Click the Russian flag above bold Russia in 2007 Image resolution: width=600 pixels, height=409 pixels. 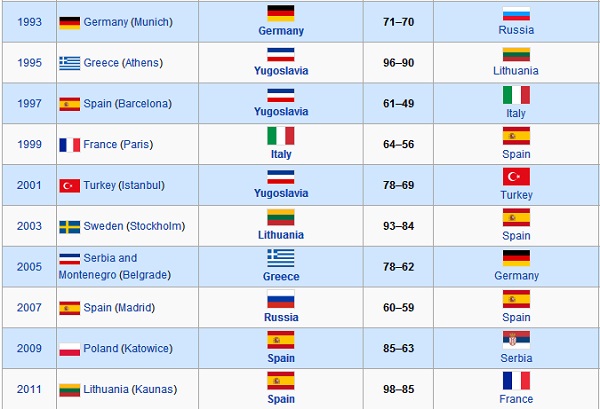281,300
